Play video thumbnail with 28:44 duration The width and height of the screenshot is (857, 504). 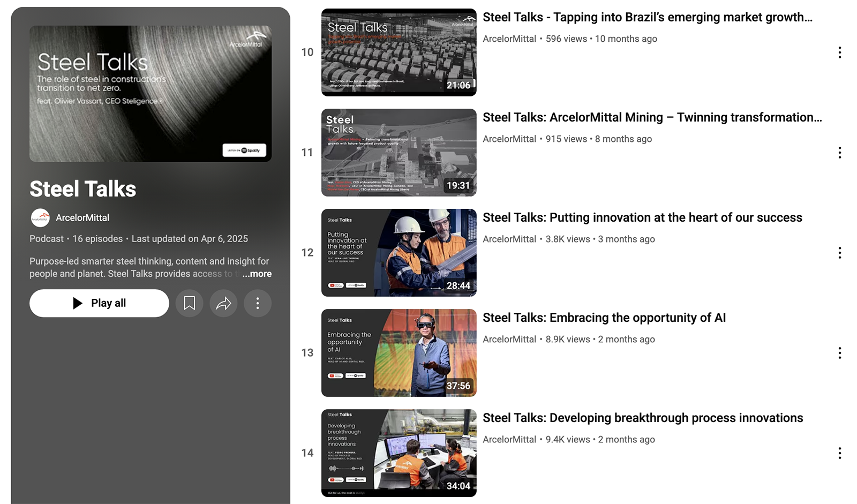pyautogui.click(x=399, y=253)
